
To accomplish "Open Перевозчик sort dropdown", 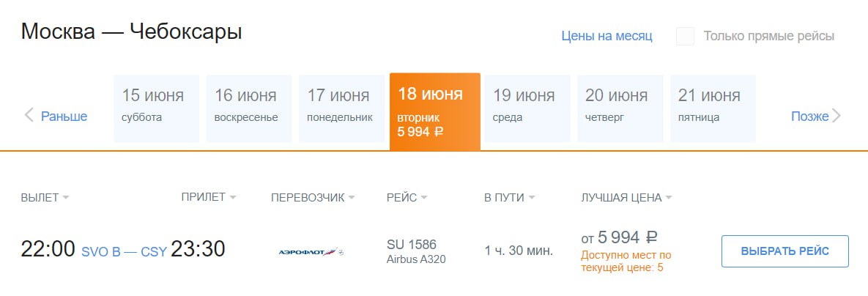I will [352, 198].
